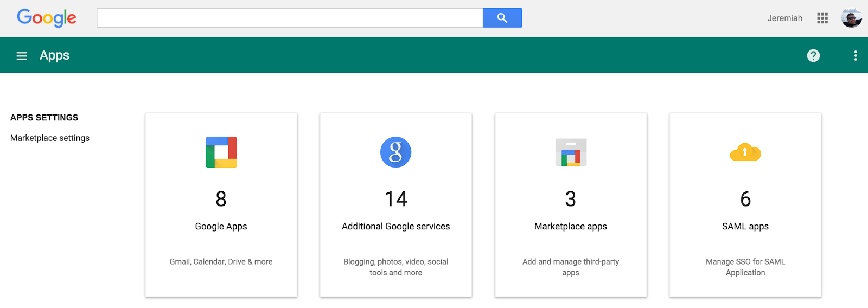Click the SAML cloud key icon
Viewport: 868px width, 308px height.
pyautogui.click(x=745, y=152)
